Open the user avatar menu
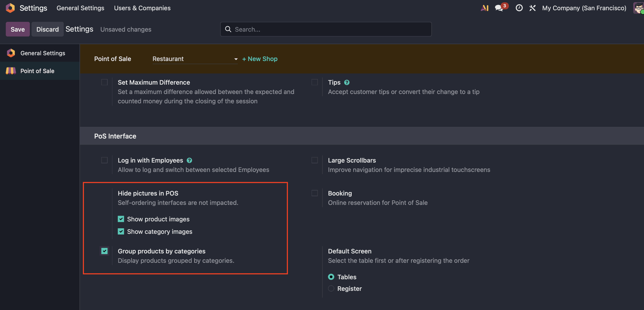 point(638,8)
